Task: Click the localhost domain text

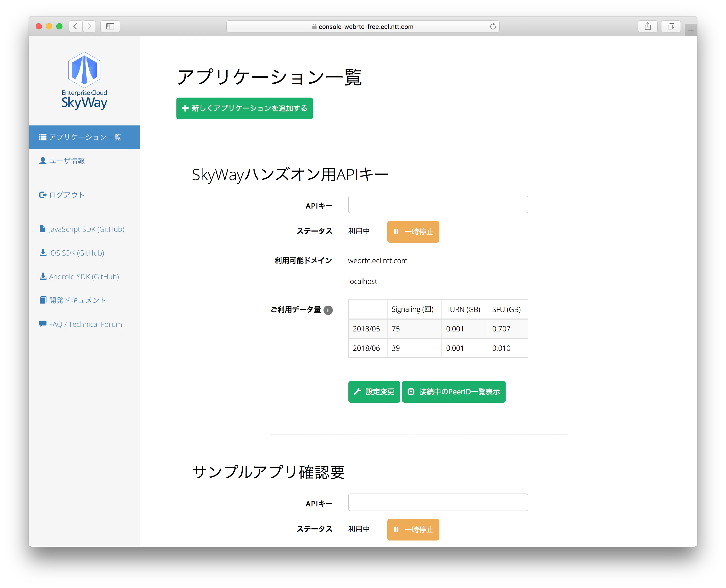Action: [x=362, y=281]
